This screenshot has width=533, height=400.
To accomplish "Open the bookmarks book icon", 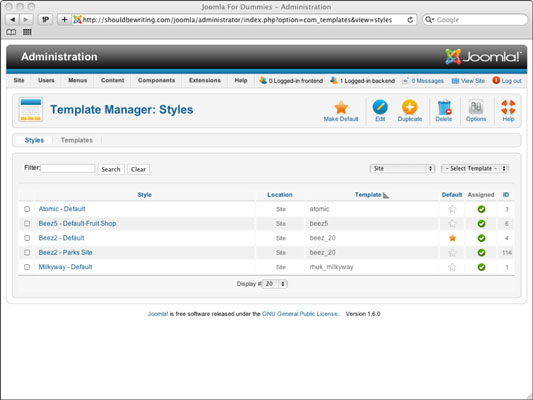I will click(11, 32).
